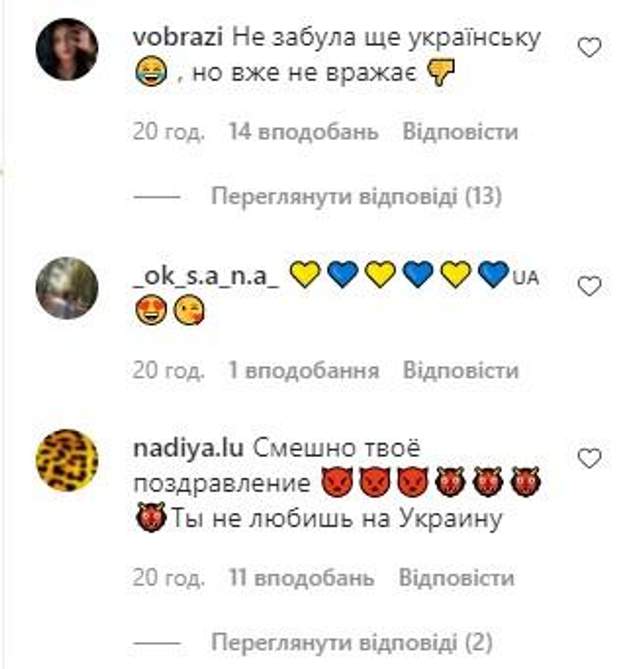View the 11 вподобань likes list
Screen dimensions: 640x669
(301, 578)
